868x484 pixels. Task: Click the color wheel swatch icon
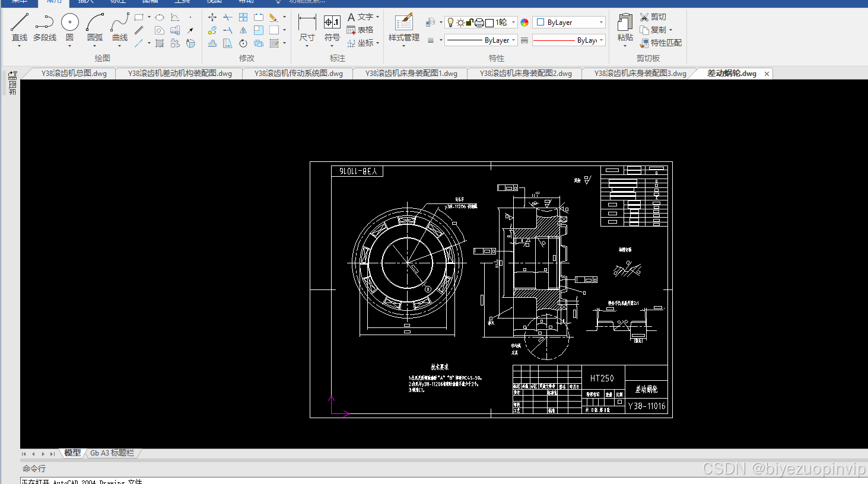click(x=524, y=23)
